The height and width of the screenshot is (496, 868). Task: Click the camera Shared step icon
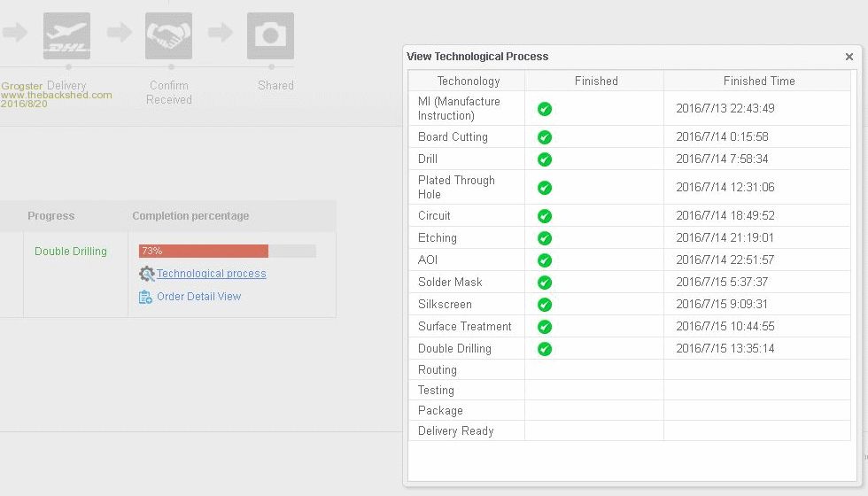point(270,36)
